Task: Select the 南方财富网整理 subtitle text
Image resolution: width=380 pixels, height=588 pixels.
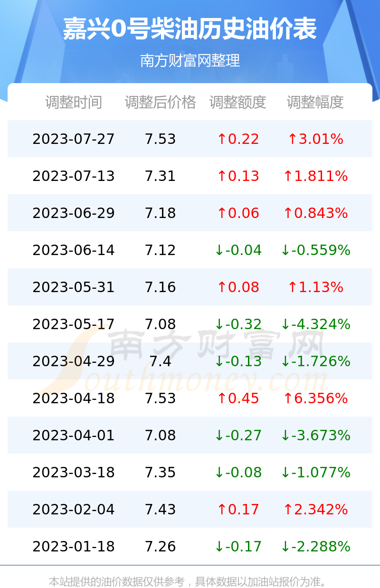Action: [x=190, y=61]
